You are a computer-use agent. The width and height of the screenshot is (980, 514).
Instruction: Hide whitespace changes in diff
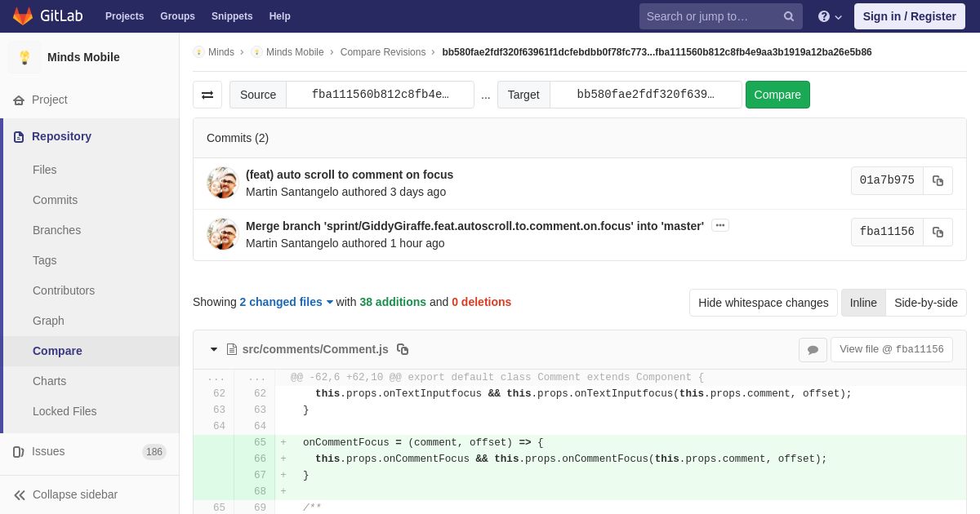[x=763, y=303]
